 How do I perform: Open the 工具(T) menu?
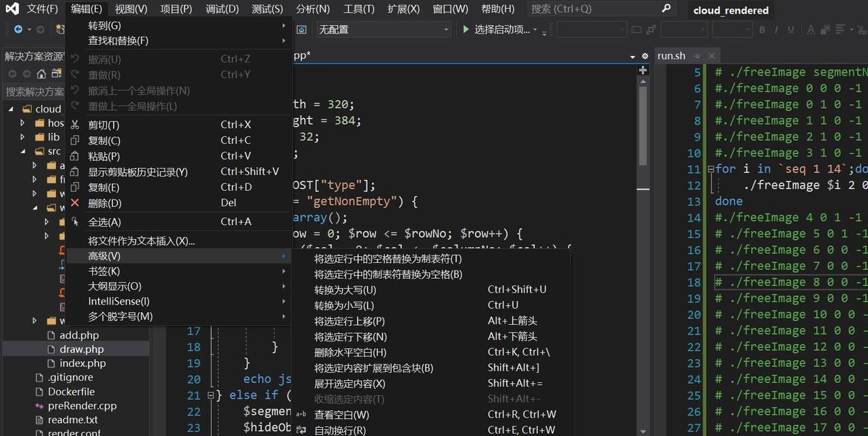coord(358,9)
